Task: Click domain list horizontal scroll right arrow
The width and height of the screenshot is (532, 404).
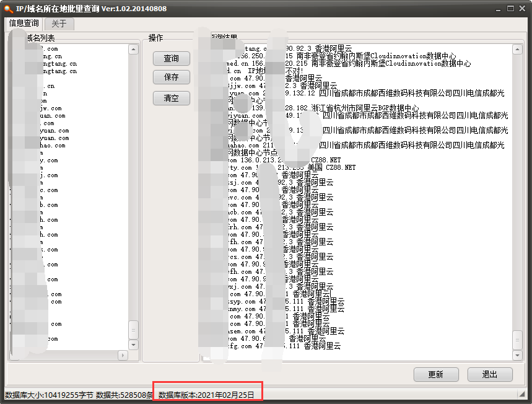Action: 123,355
